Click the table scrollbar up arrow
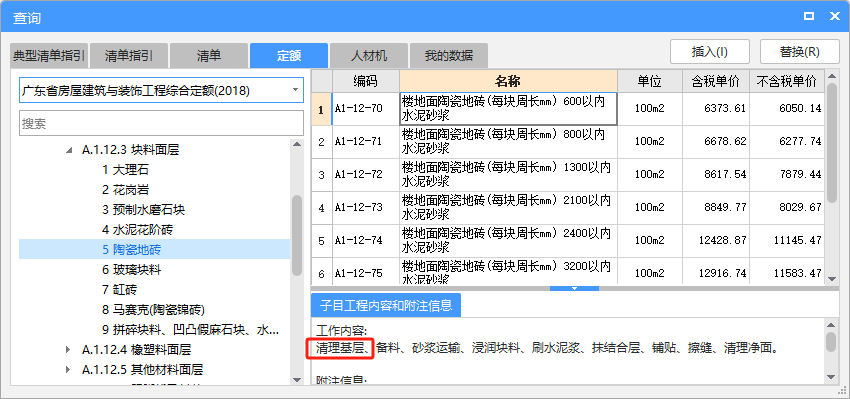 [832, 75]
